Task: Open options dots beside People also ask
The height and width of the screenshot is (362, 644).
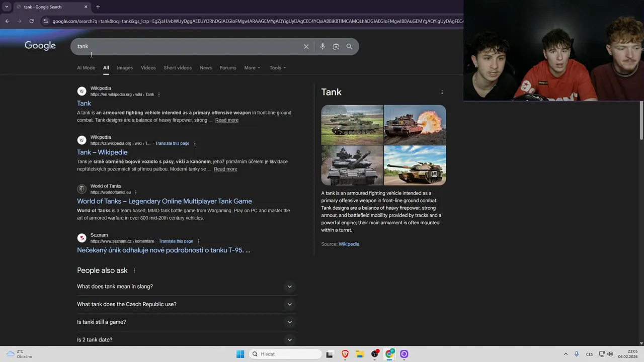Action: pyautogui.click(x=134, y=270)
